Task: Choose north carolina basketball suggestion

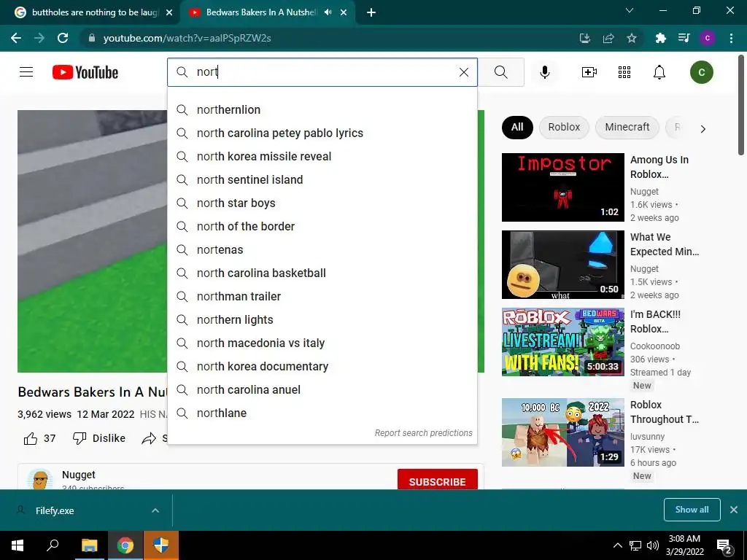Action: click(322, 273)
